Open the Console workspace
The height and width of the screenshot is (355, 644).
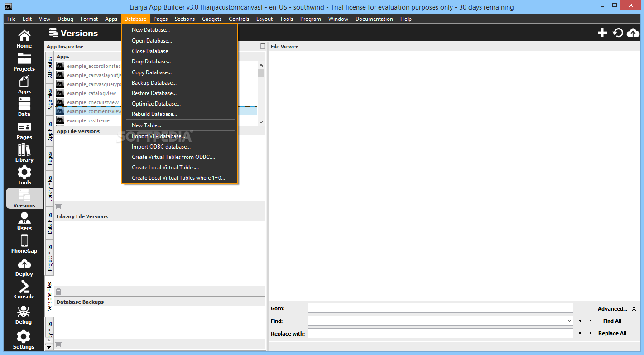[x=24, y=290]
